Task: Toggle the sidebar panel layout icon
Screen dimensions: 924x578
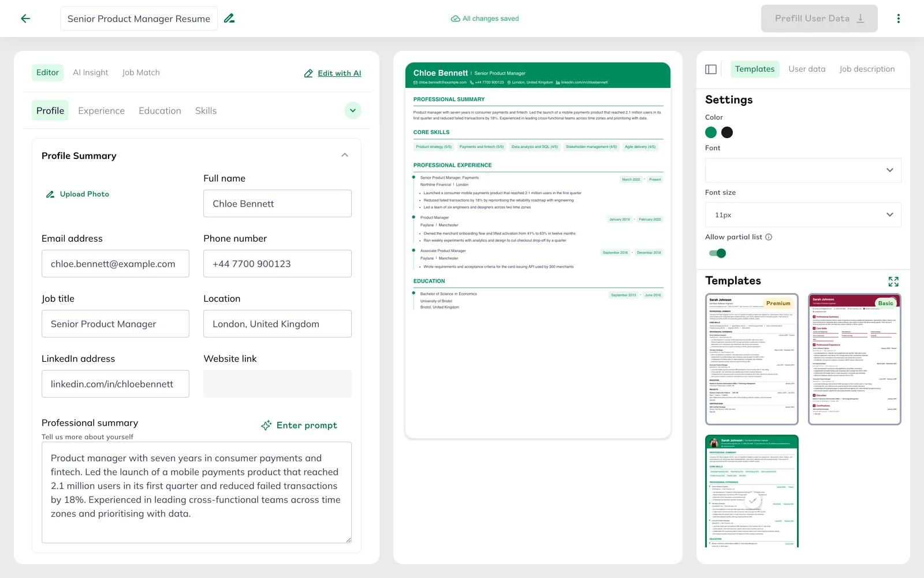Action: 711,69
